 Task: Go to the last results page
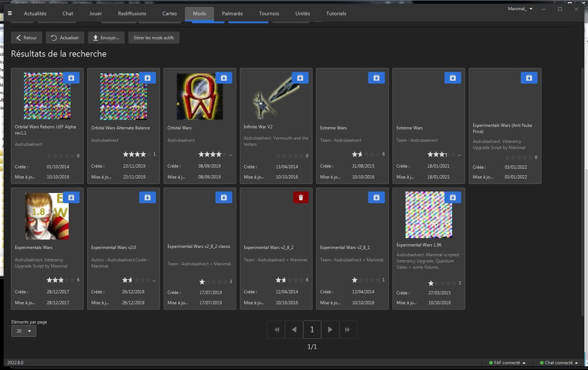[348, 330]
